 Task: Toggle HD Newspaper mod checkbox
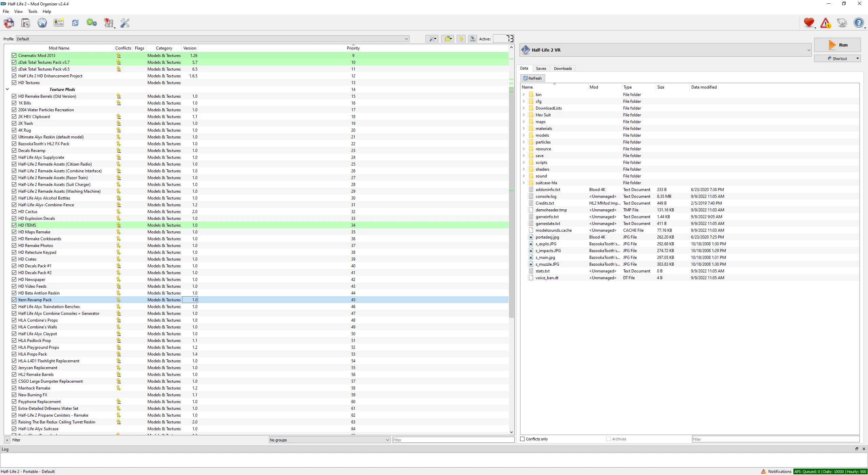[14, 280]
